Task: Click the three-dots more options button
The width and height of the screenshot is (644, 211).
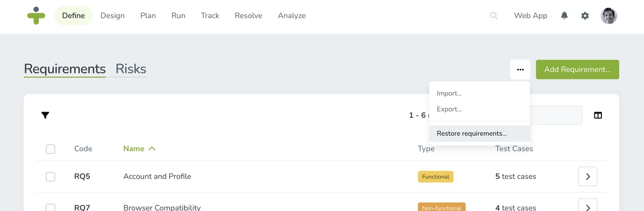Action: (x=520, y=69)
